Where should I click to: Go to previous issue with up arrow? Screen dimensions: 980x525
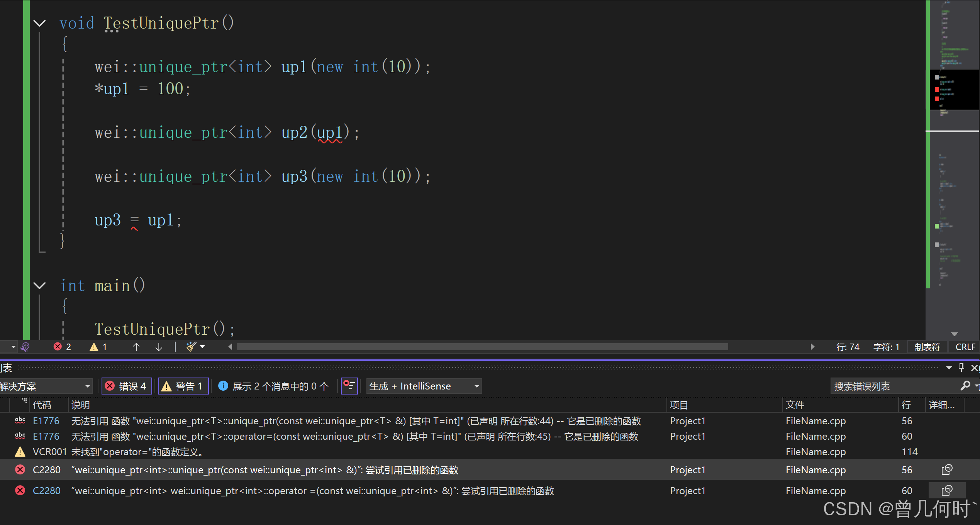[136, 347]
